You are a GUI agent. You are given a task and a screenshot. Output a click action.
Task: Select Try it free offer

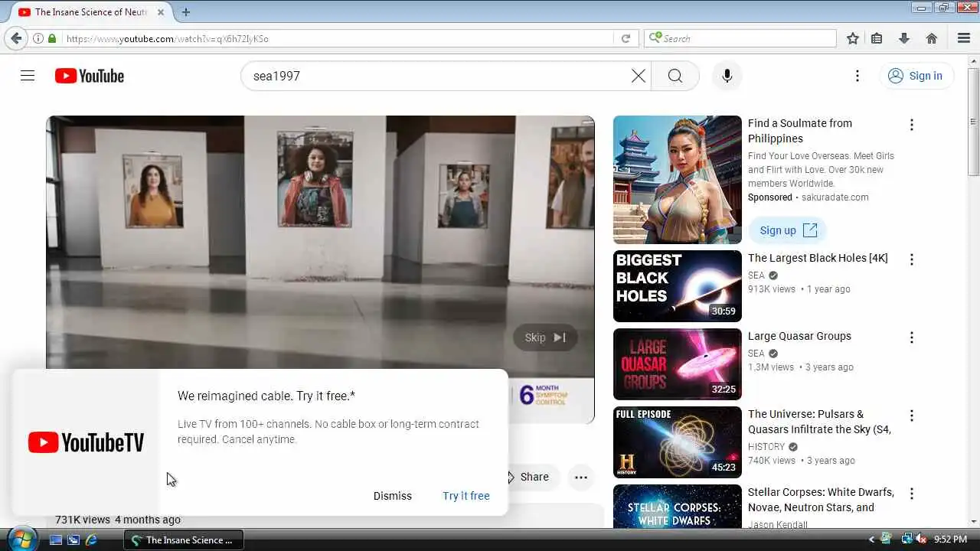point(466,496)
